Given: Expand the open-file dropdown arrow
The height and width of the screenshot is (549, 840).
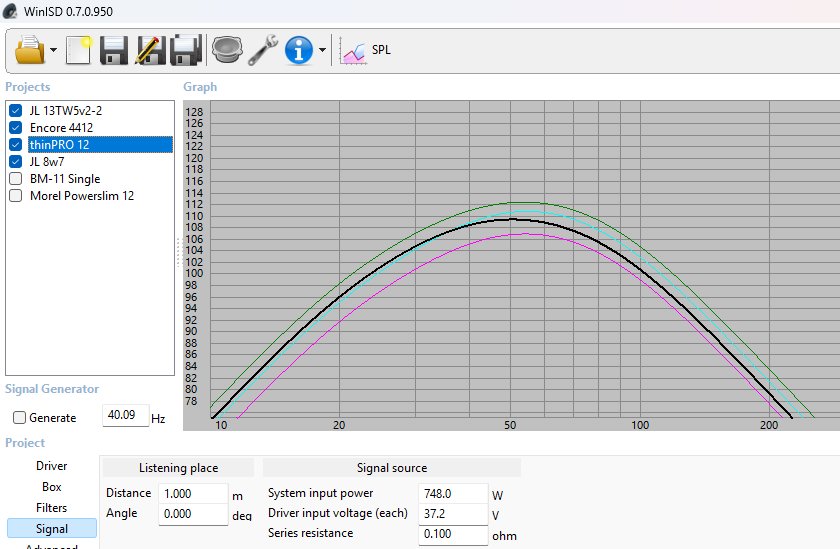Looking at the screenshot, I should pyautogui.click(x=53, y=50).
